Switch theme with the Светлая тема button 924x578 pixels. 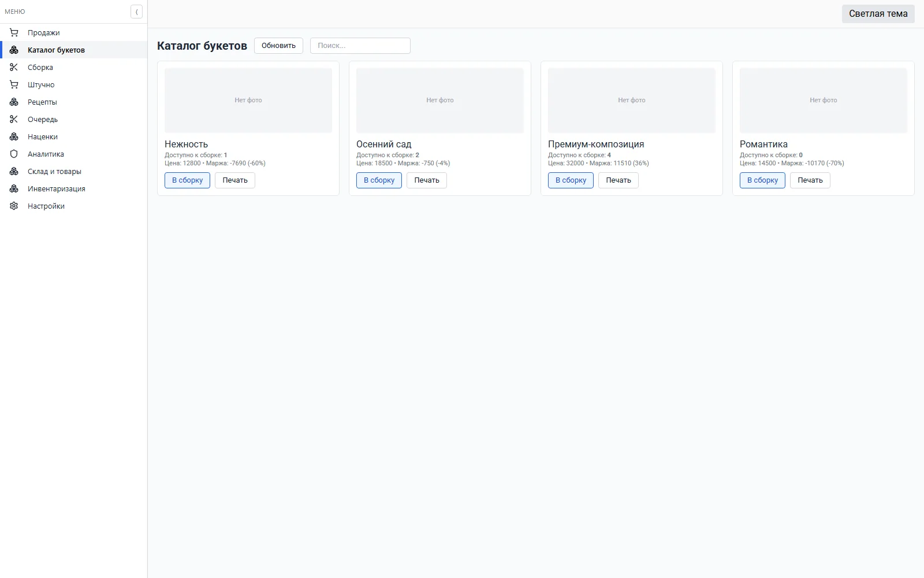point(878,14)
